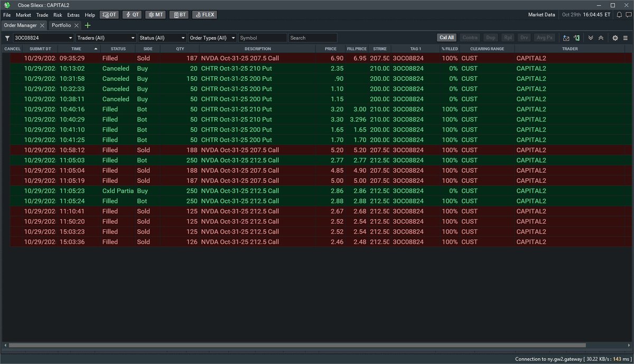Open the FLEX ticket button
634x364 pixels.
click(204, 15)
